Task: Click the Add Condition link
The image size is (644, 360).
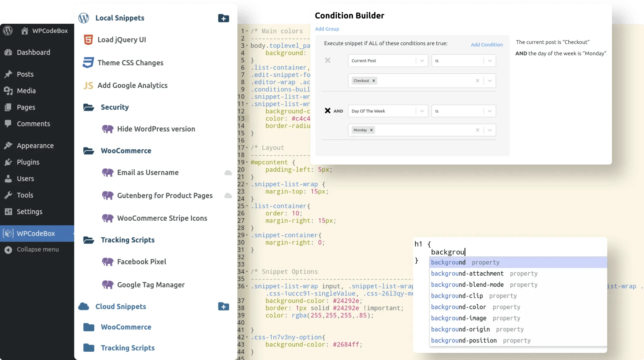Action: 487,44
